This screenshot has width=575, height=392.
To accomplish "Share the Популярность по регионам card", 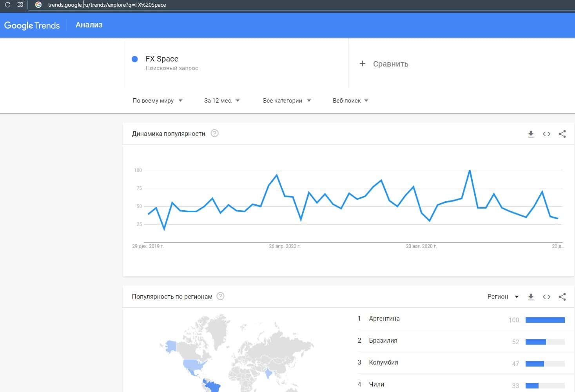I will click(562, 297).
